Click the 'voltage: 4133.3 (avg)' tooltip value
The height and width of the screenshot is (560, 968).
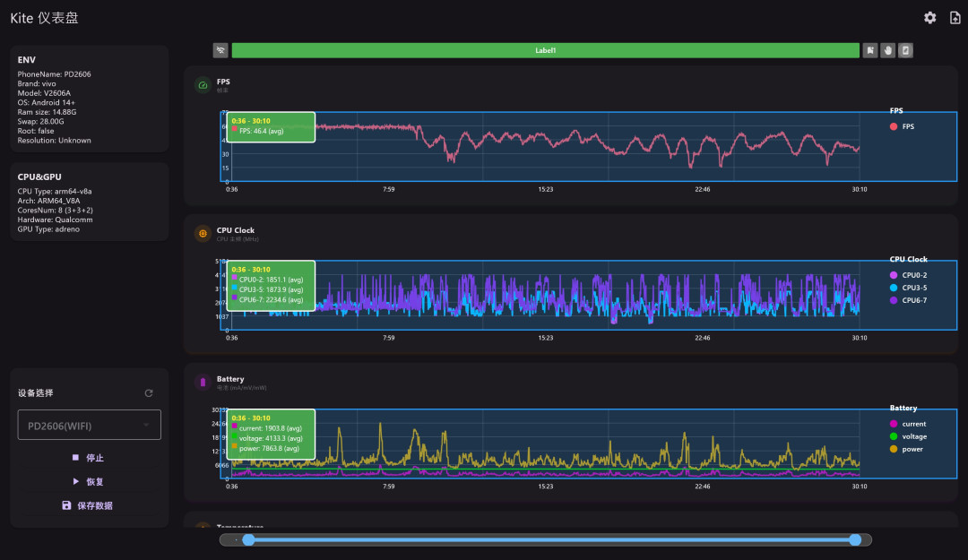(271, 438)
